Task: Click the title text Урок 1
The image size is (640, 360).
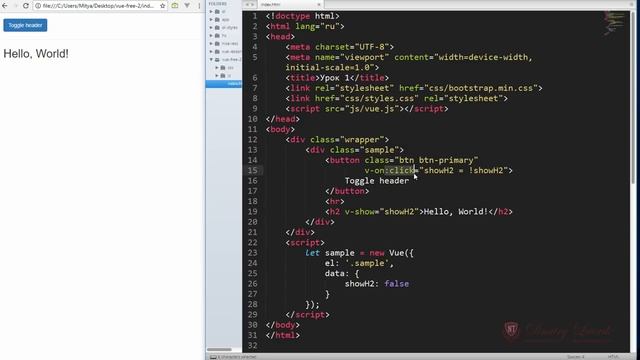Action: pos(335,78)
